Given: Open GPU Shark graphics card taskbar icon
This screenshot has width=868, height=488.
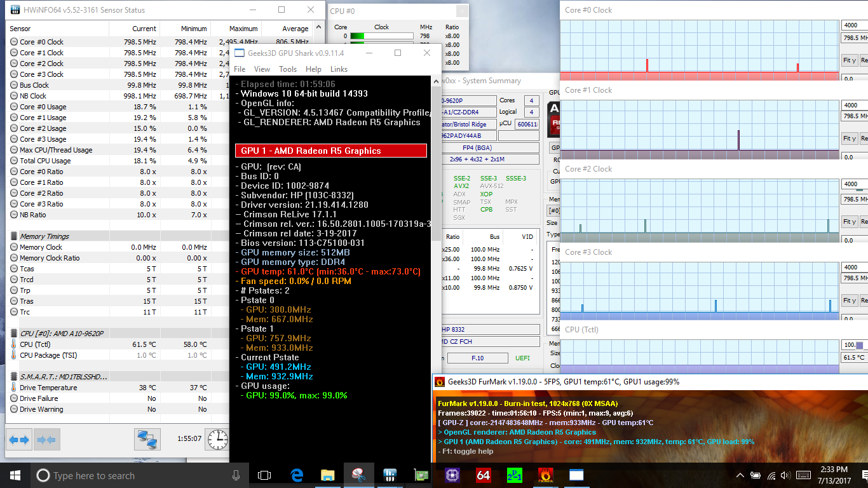Looking at the screenshot, I should click(421, 475).
